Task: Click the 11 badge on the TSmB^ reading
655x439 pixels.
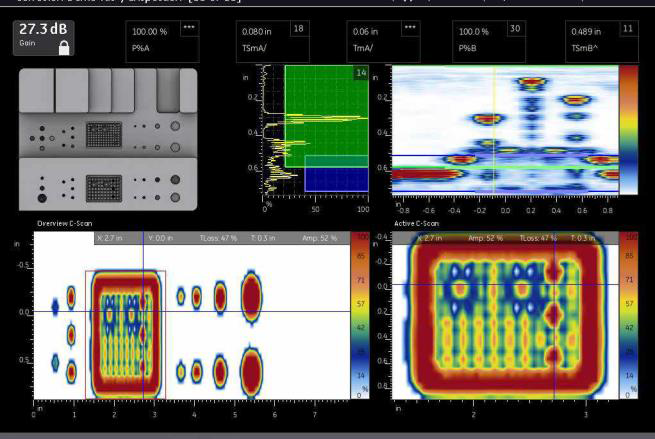Action: [628, 28]
